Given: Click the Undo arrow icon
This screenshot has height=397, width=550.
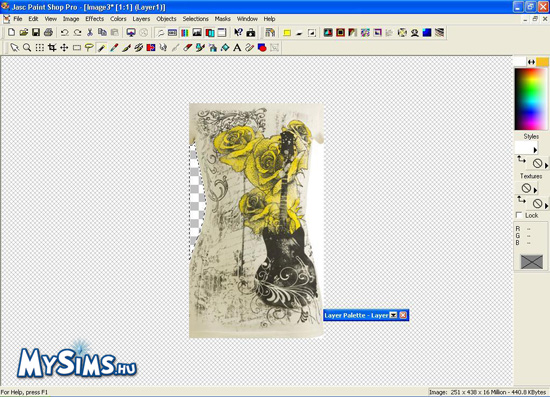Looking at the screenshot, I should (65, 33).
